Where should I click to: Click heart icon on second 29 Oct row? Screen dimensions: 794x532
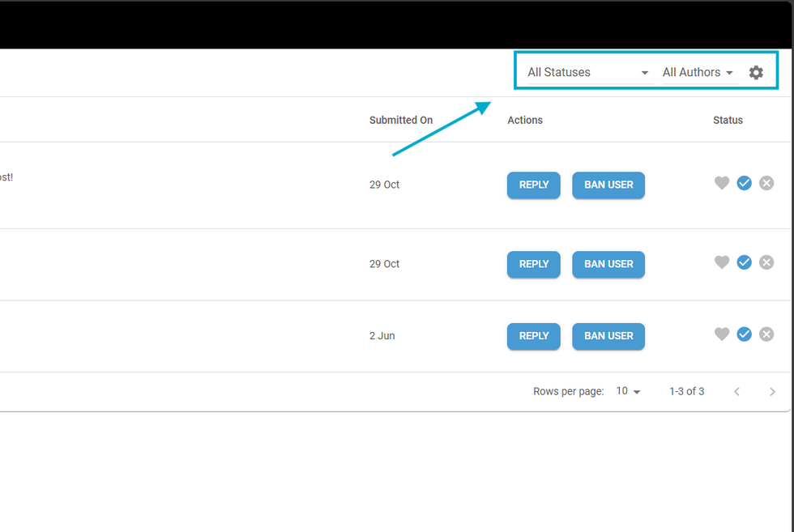click(x=722, y=262)
